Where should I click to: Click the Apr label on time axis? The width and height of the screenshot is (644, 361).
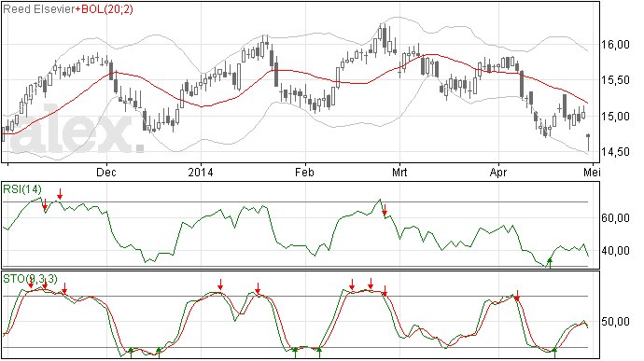(x=498, y=172)
